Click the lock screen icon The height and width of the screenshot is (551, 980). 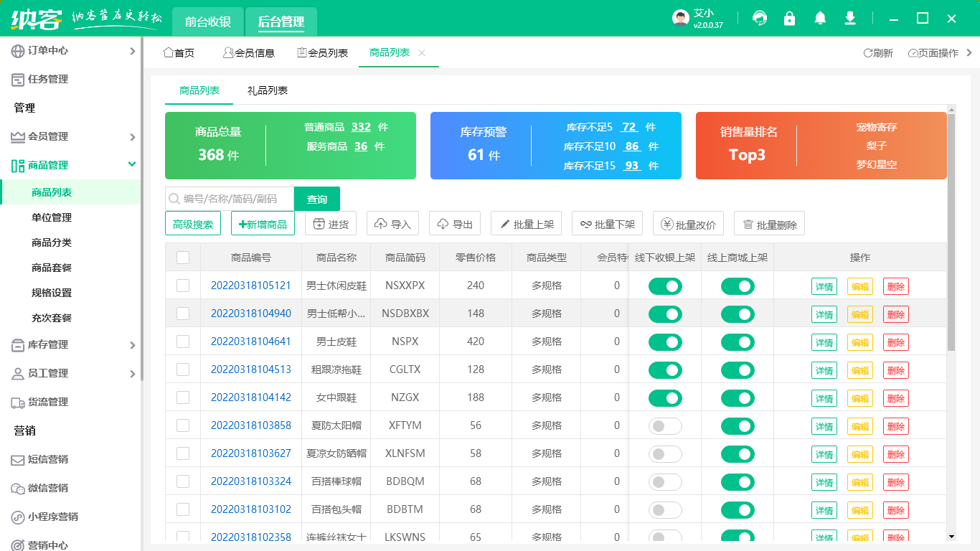click(x=789, y=18)
